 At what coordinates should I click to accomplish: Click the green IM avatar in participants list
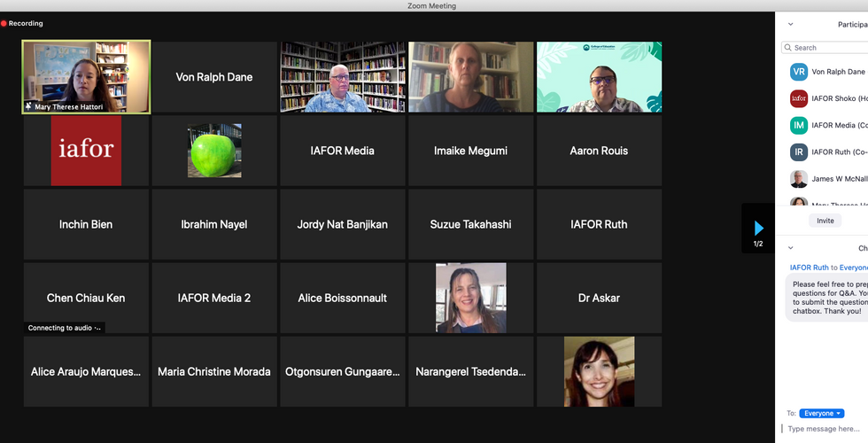799,125
